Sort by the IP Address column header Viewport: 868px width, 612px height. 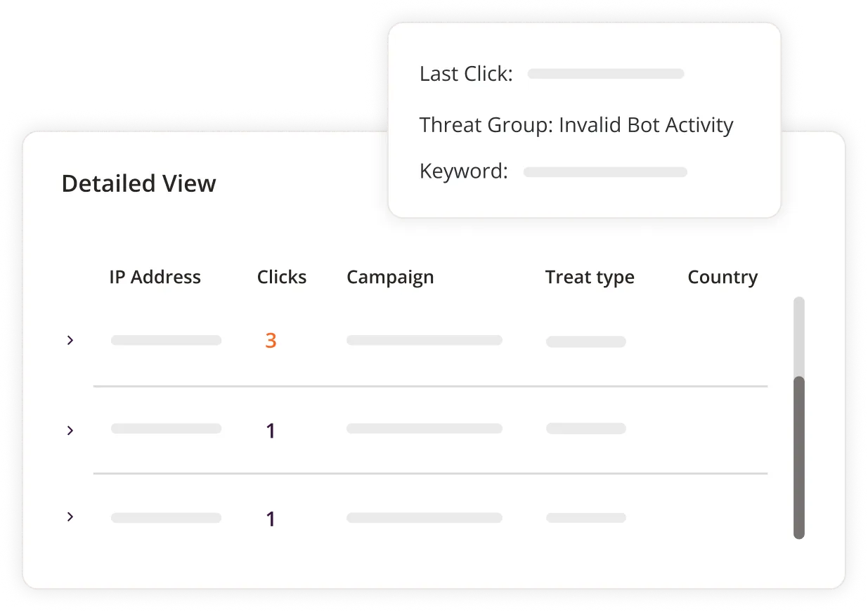pos(155,278)
